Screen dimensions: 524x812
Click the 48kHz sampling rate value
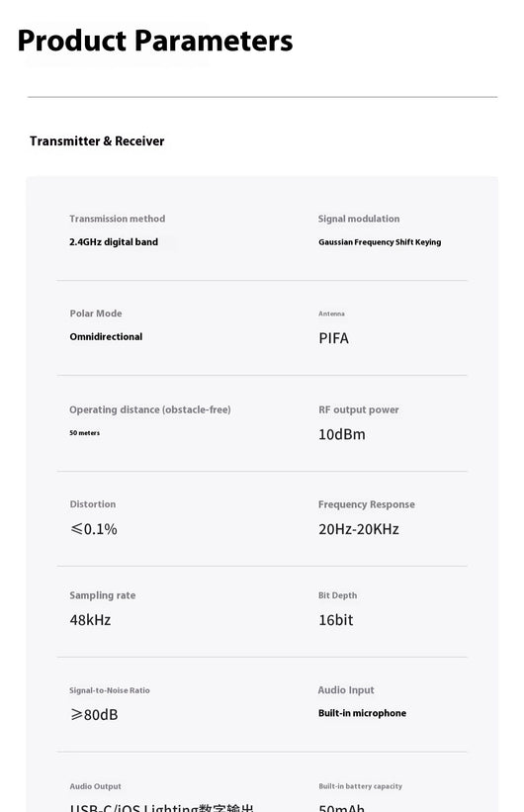90,620
